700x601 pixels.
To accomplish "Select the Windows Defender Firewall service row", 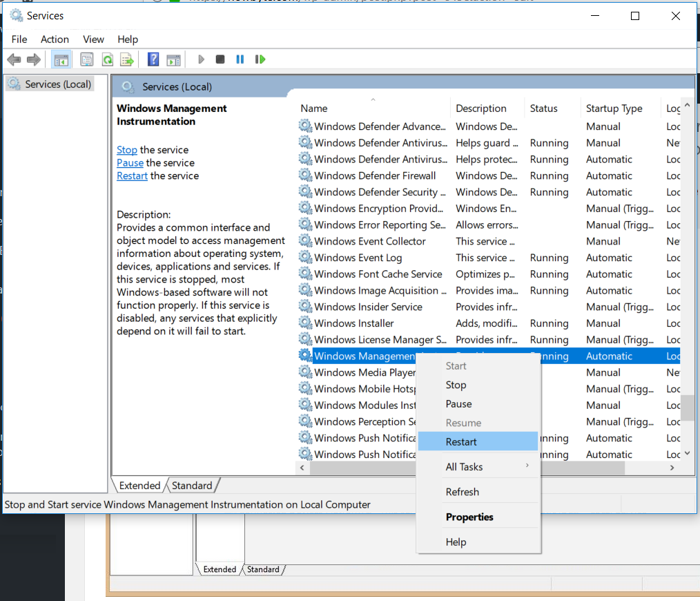I will click(489, 175).
